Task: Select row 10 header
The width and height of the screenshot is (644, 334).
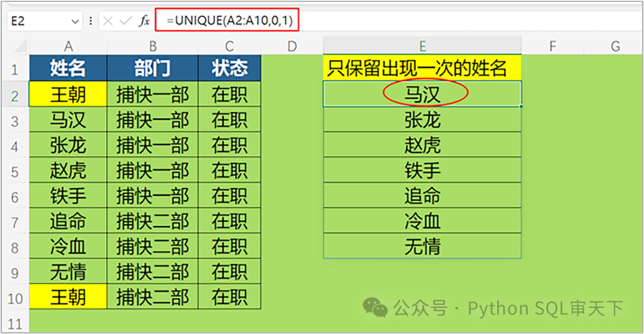Action: coord(14,297)
